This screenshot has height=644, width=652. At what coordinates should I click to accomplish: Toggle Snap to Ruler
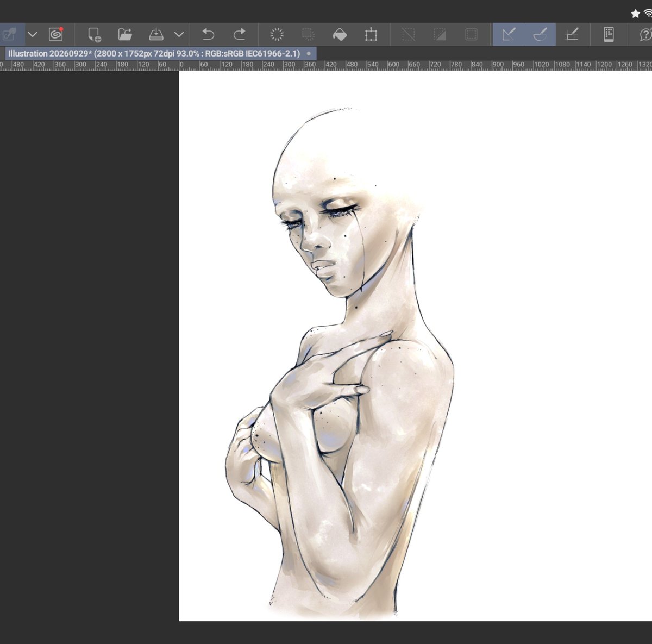pyautogui.click(x=509, y=34)
